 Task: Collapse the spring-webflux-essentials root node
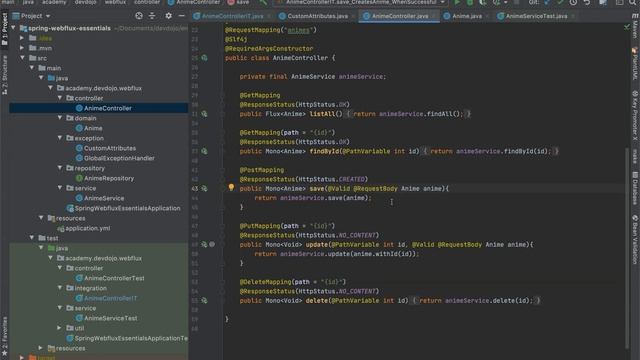click(x=13, y=28)
